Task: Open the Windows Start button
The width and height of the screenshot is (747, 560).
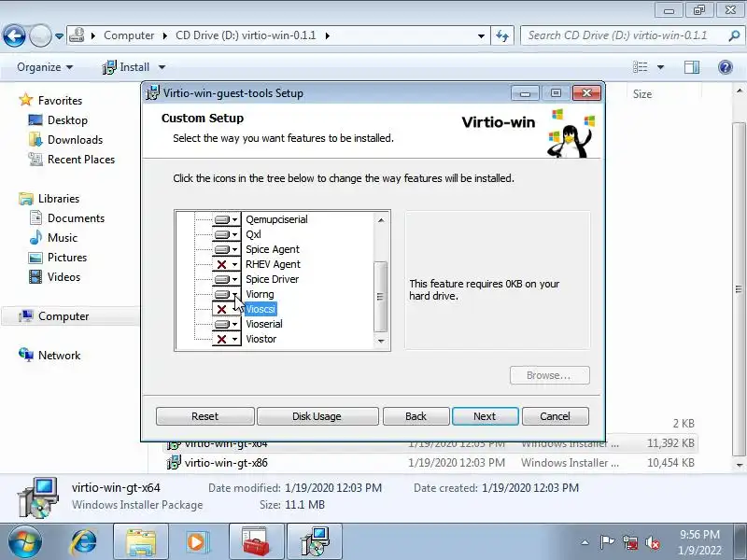Action: [x=25, y=542]
